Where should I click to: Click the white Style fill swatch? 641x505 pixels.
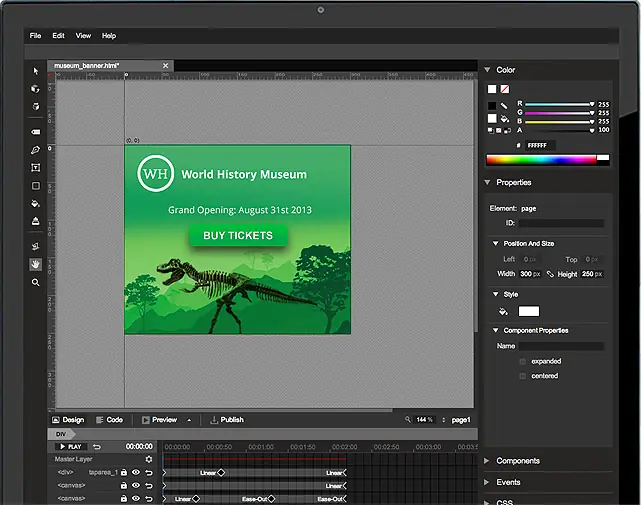tap(529, 312)
